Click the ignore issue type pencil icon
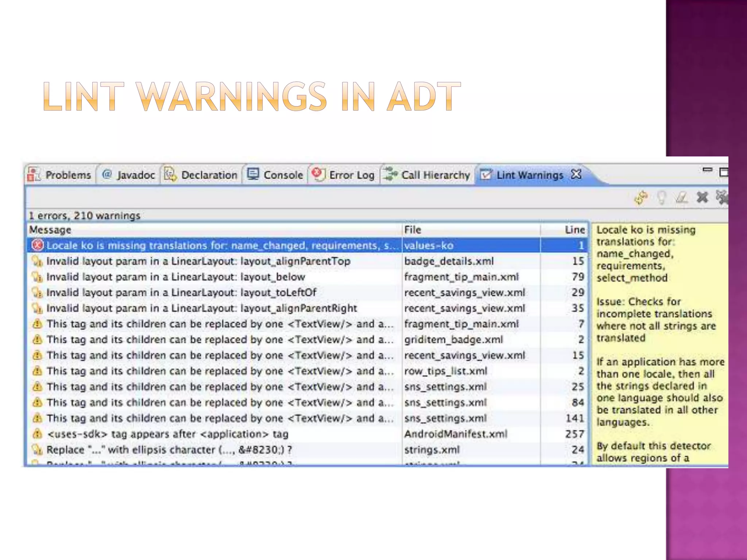This screenshot has width=747, height=560. click(681, 198)
